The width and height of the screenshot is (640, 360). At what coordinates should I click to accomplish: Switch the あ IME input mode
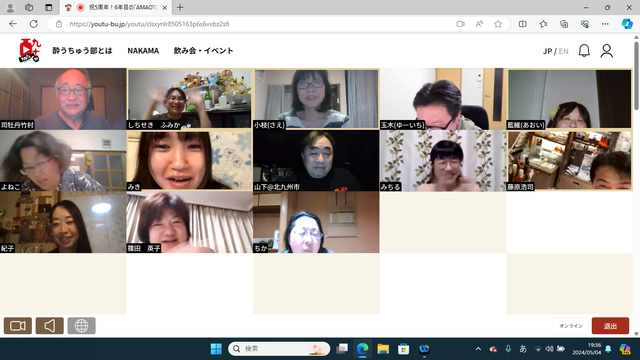[523, 349]
